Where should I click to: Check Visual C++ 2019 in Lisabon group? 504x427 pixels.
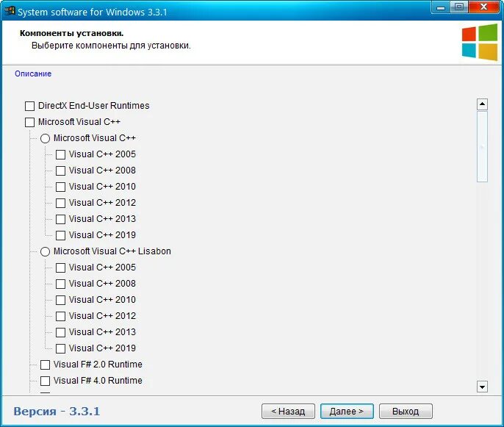click(60, 348)
